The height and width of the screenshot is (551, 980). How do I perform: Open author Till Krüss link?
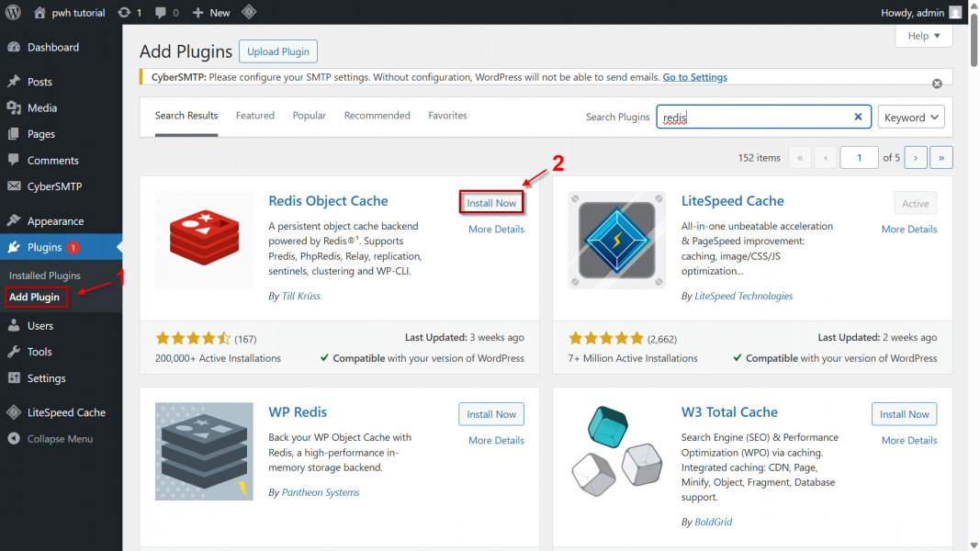pyautogui.click(x=300, y=296)
